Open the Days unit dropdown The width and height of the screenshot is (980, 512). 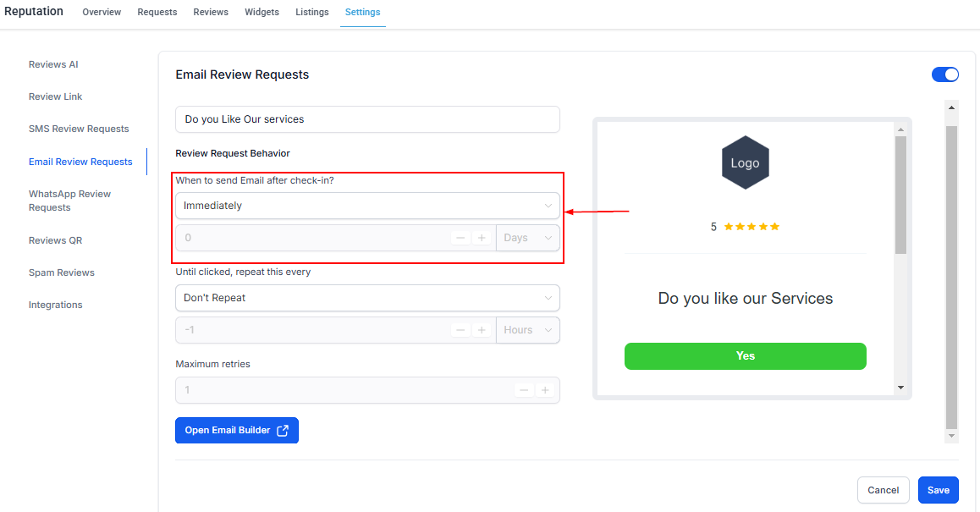(x=527, y=238)
